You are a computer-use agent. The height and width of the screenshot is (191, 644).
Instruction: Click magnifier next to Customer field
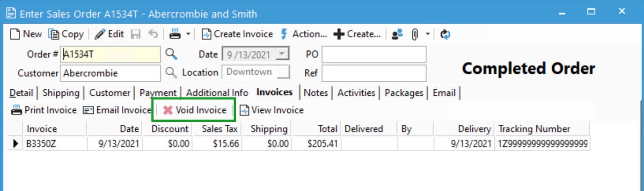[172, 73]
